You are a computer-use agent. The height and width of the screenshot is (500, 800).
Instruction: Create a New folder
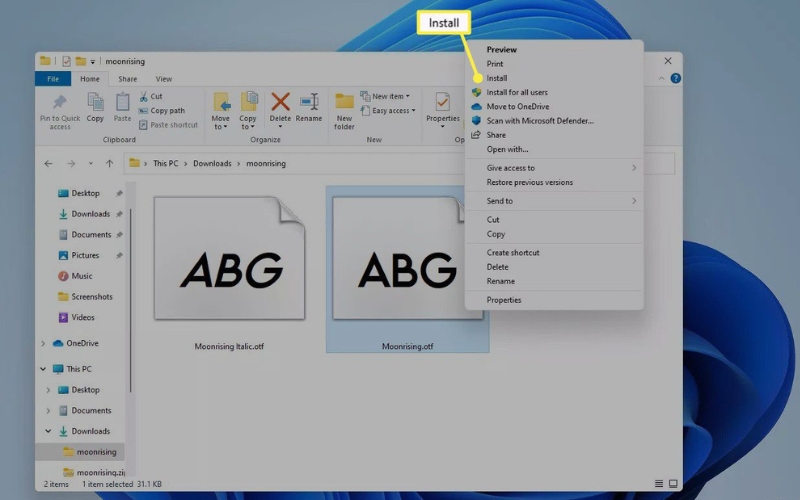[x=344, y=111]
